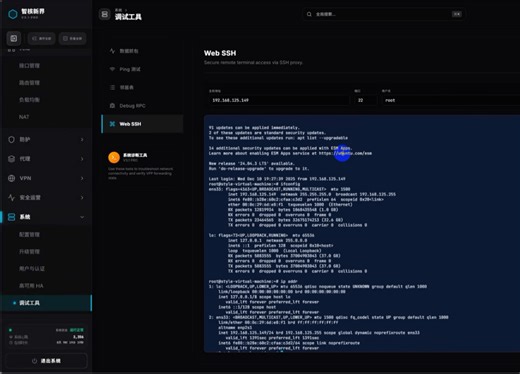Click the stacked-box icon above the VPN entry
This screenshot has width=520, height=374.
coord(11,159)
